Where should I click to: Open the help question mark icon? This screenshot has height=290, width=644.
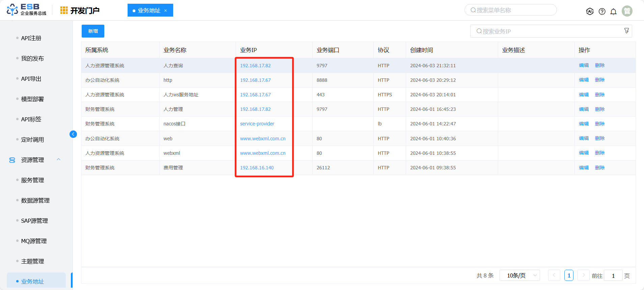click(602, 11)
